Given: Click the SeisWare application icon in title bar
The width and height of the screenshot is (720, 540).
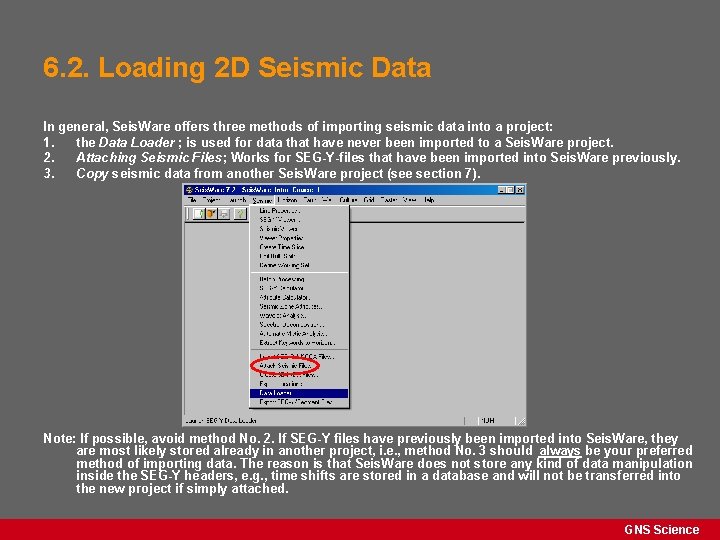Looking at the screenshot, I should point(189,190).
